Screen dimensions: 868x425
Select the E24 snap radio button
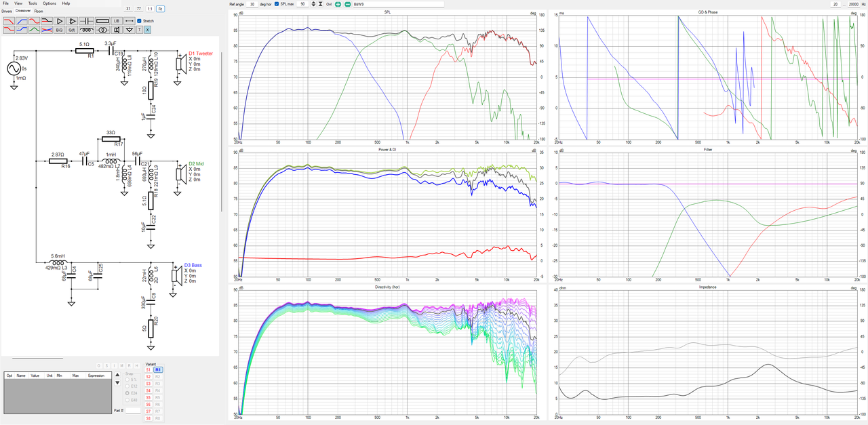pyautogui.click(x=127, y=393)
